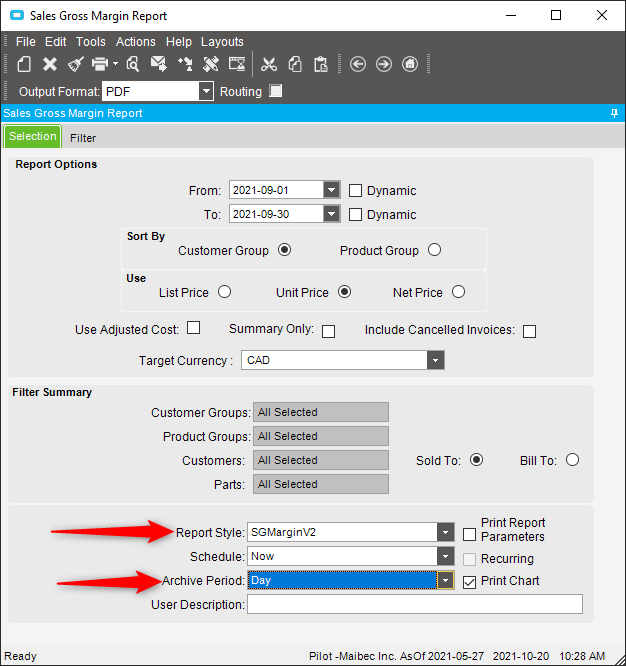The height and width of the screenshot is (666, 626).
Task: Open the File menu
Action: tap(26, 42)
